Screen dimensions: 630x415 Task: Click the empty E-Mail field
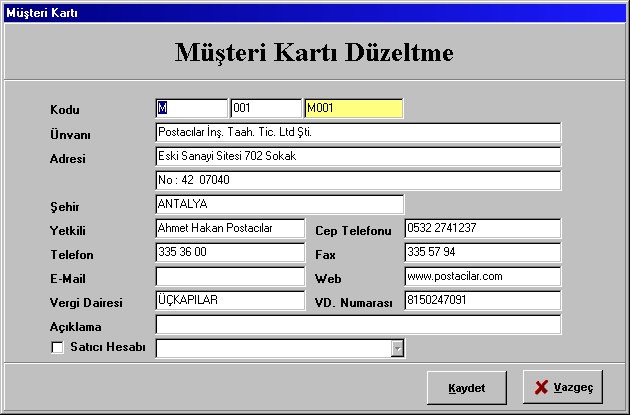230,276
